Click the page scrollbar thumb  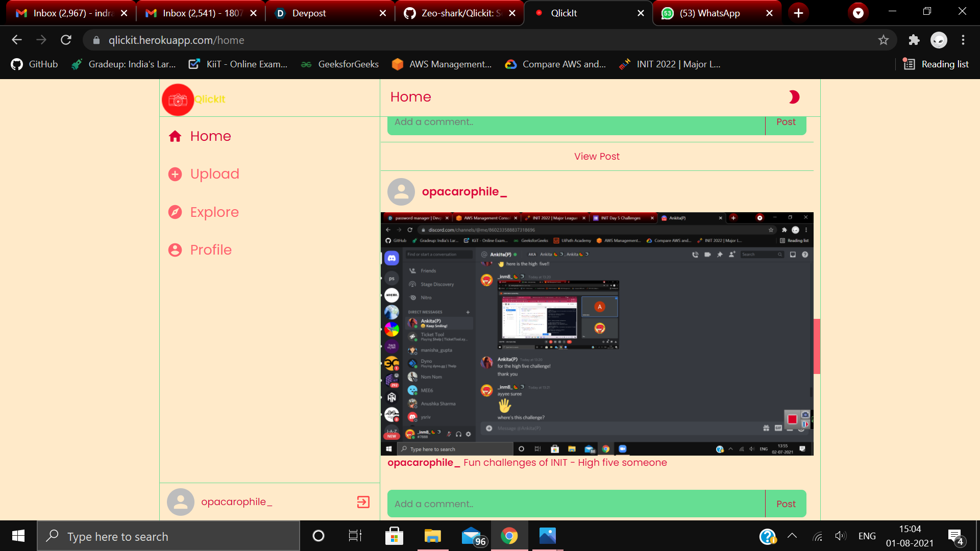point(817,346)
